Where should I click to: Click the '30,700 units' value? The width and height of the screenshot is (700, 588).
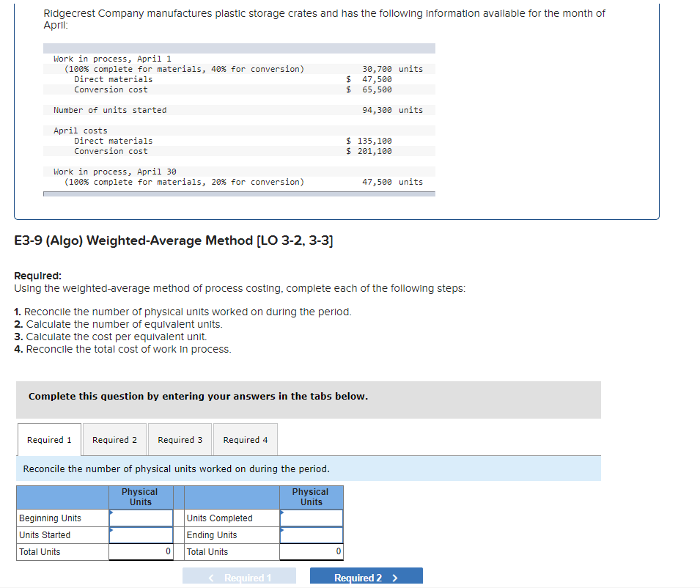(392, 69)
